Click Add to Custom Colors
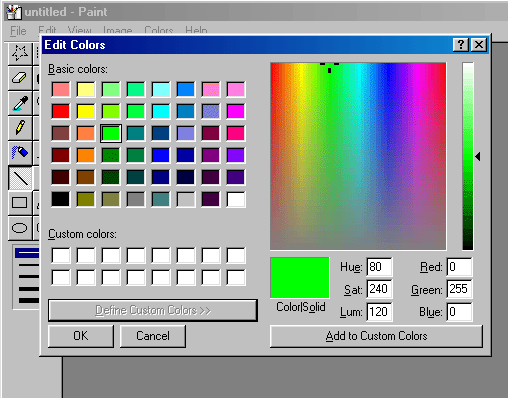The image size is (508, 398). coord(376,336)
